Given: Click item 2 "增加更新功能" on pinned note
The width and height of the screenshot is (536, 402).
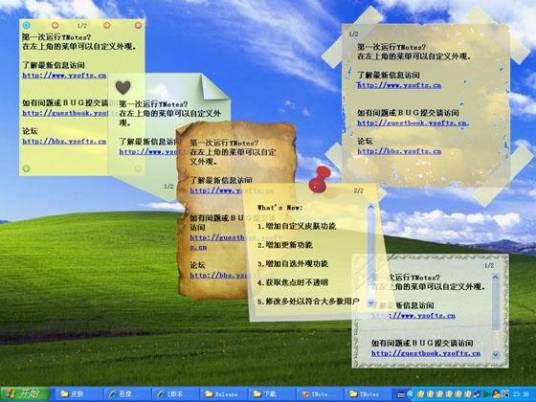Looking at the screenshot, I should pos(285,245).
